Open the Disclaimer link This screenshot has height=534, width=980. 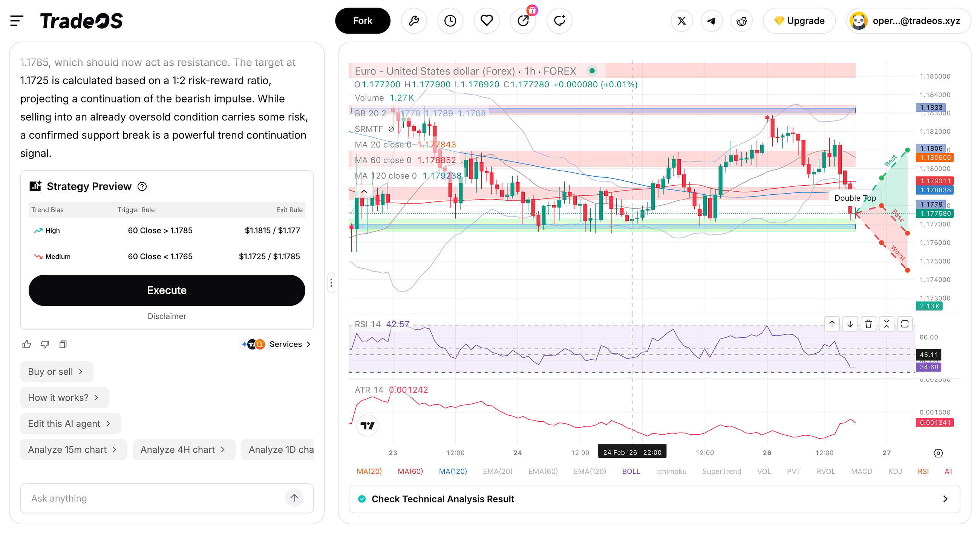pos(167,316)
